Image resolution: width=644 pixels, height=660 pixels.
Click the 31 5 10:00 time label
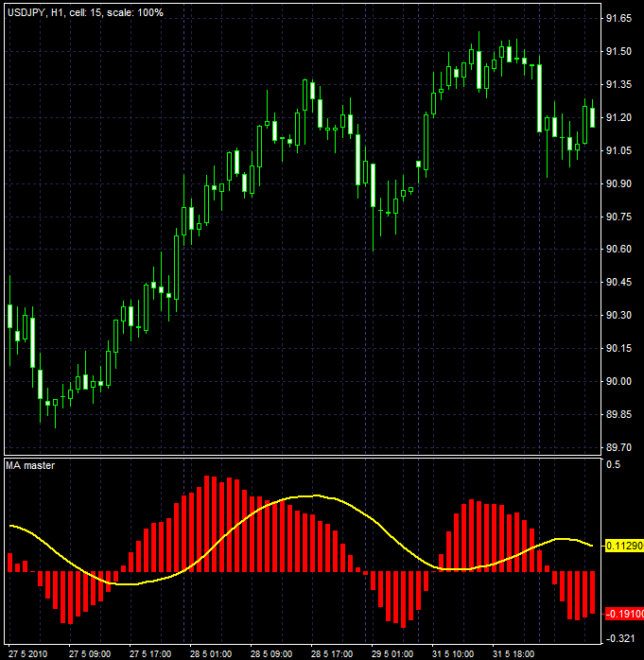tap(453, 654)
